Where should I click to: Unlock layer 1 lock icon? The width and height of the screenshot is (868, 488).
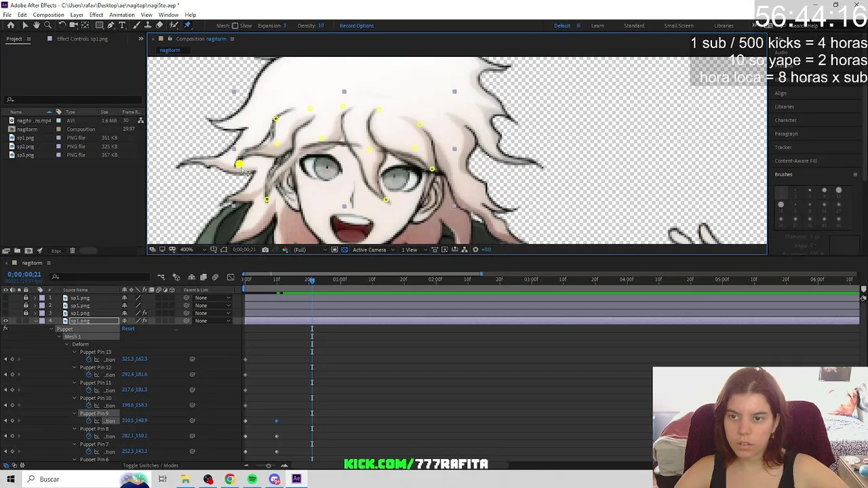click(26, 298)
